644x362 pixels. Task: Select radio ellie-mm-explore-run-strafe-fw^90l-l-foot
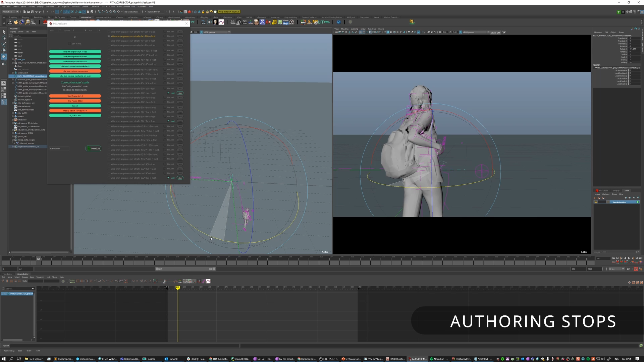coord(109,32)
